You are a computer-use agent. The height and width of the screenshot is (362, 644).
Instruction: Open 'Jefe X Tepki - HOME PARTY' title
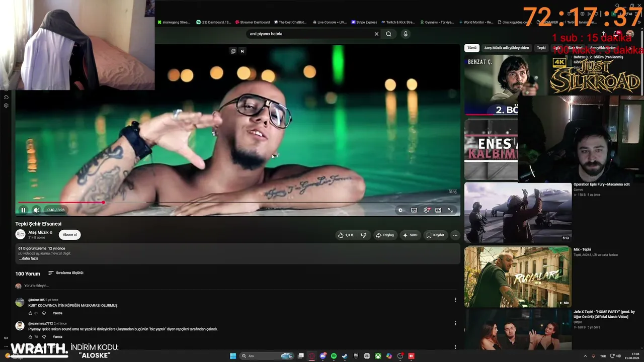(x=604, y=314)
